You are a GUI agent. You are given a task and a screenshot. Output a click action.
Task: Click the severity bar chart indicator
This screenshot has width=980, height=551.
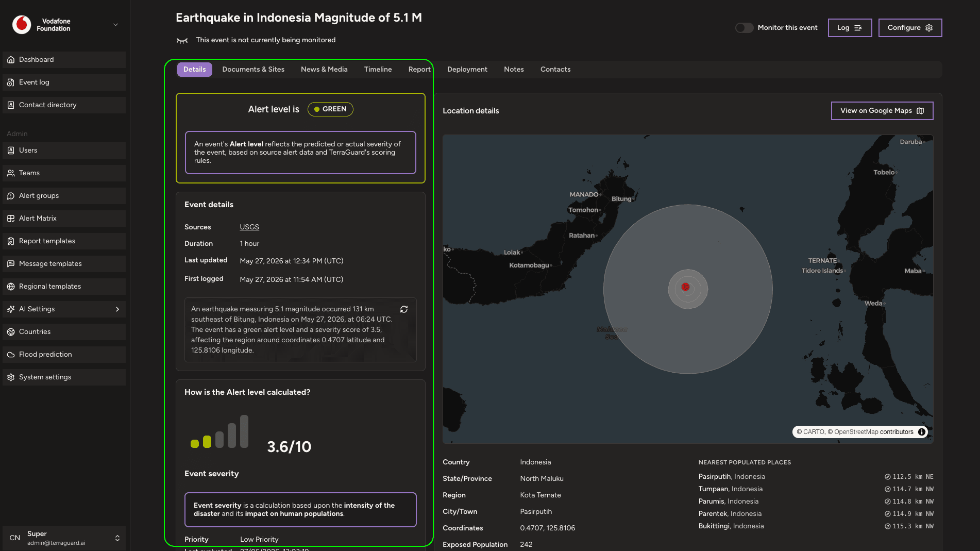click(219, 432)
